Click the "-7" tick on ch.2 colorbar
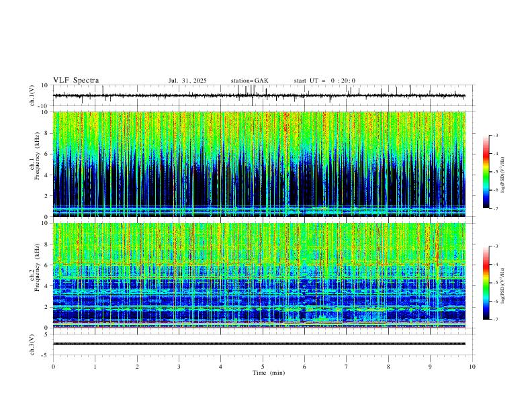Screen dimensions: 532x411 496,320
